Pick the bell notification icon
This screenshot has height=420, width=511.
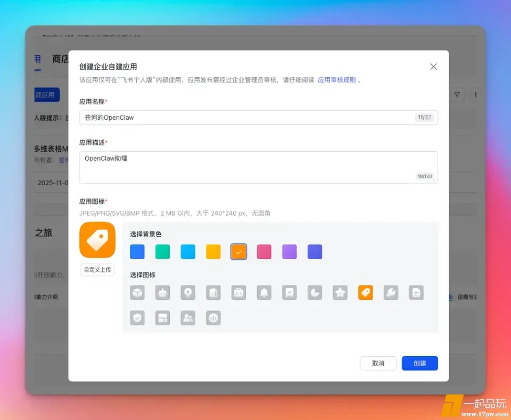click(265, 292)
